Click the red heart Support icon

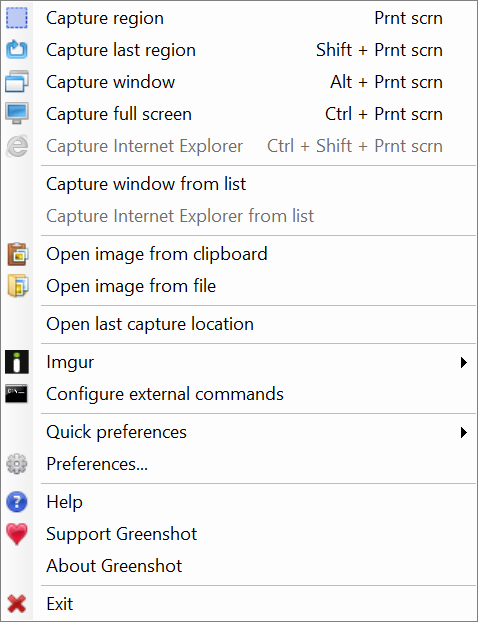[17, 534]
